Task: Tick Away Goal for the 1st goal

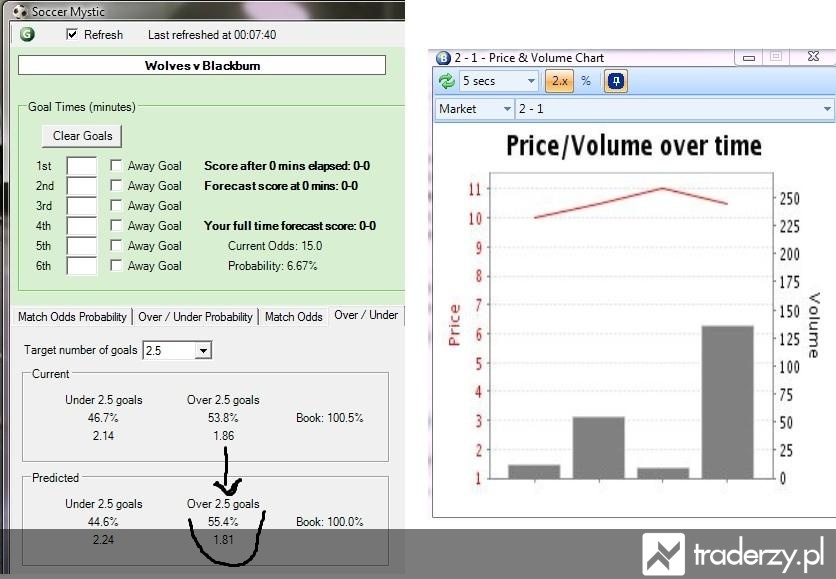Action: pyautogui.click(x=116, y=165)
